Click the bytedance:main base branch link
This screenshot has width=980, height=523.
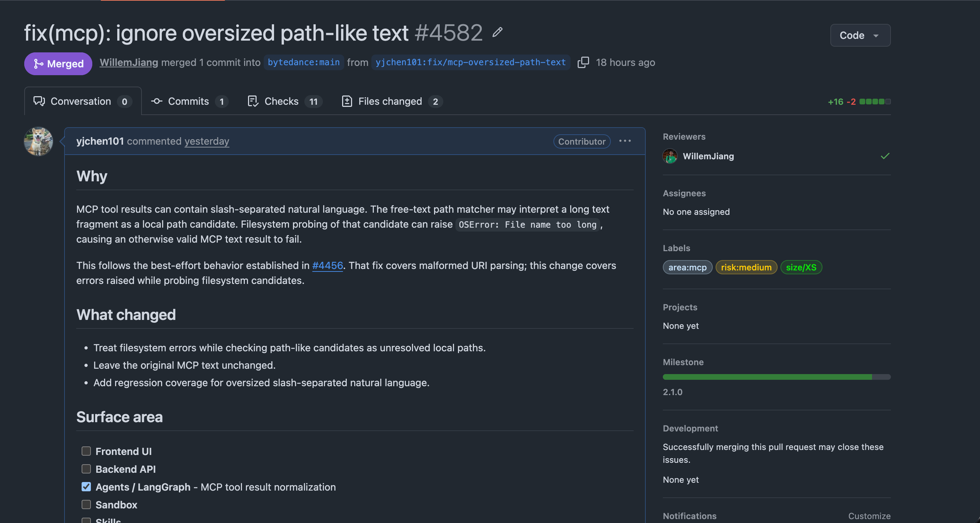click(x=304, y=62)
